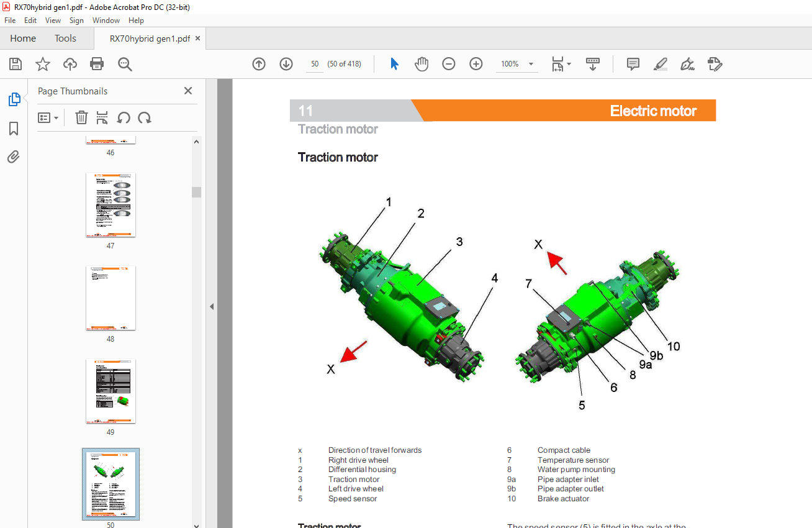
Task: Close the Page Thumbnails panel
Action: [188, 91]
